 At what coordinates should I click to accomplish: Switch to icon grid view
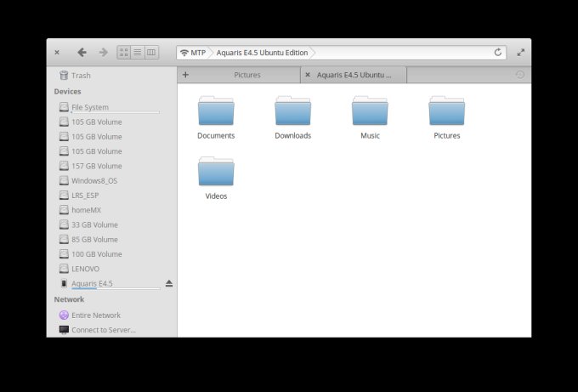click(124, 53)
